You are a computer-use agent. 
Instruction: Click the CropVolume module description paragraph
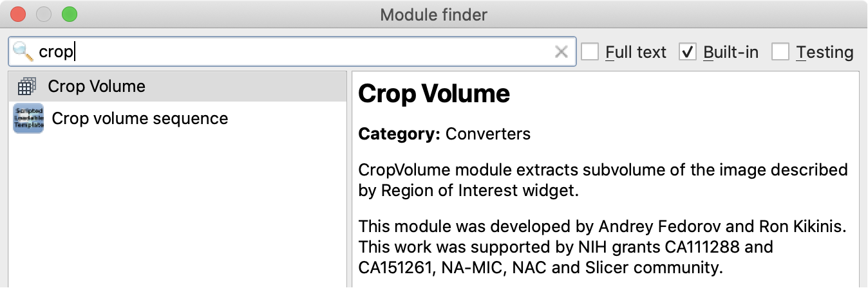coord(603,181)
